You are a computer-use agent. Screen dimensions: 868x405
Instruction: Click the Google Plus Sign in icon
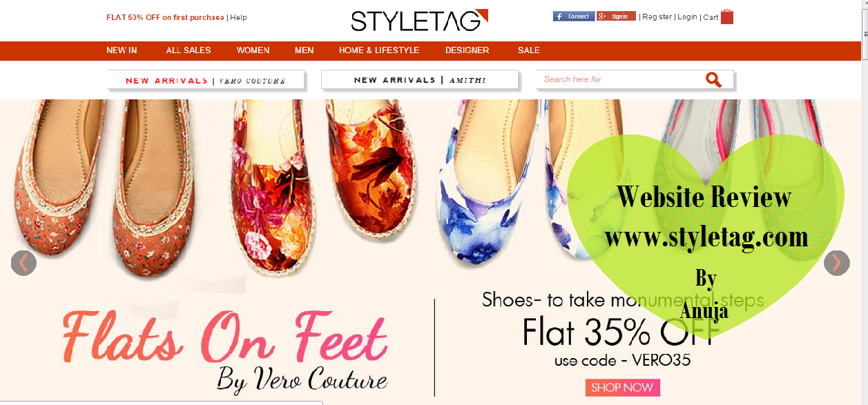point(616,17)
